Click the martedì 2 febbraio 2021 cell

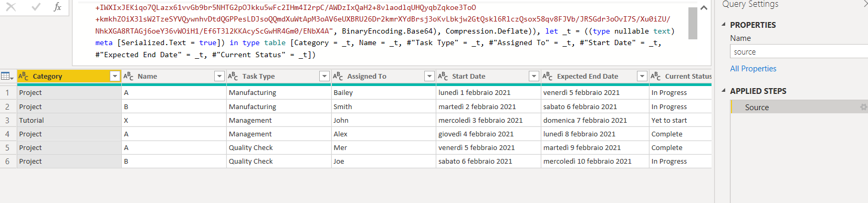coord(489,106)
